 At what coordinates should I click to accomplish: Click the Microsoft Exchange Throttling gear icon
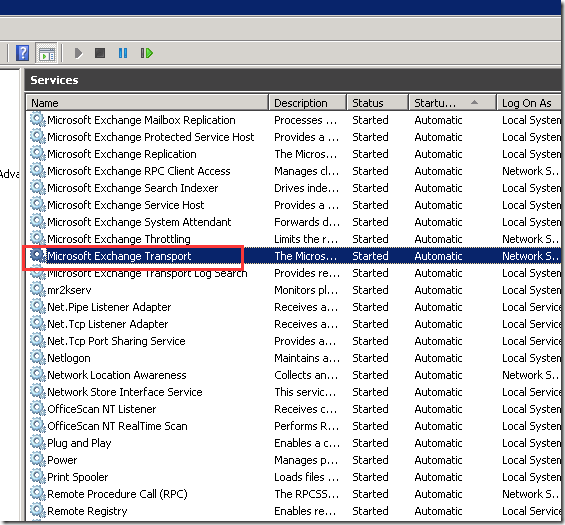[37, 238]
